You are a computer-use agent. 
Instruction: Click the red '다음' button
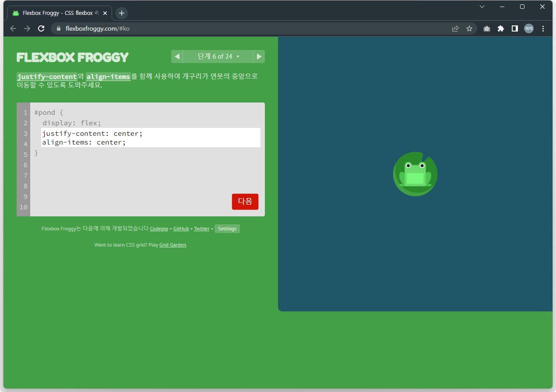(245, 201)
